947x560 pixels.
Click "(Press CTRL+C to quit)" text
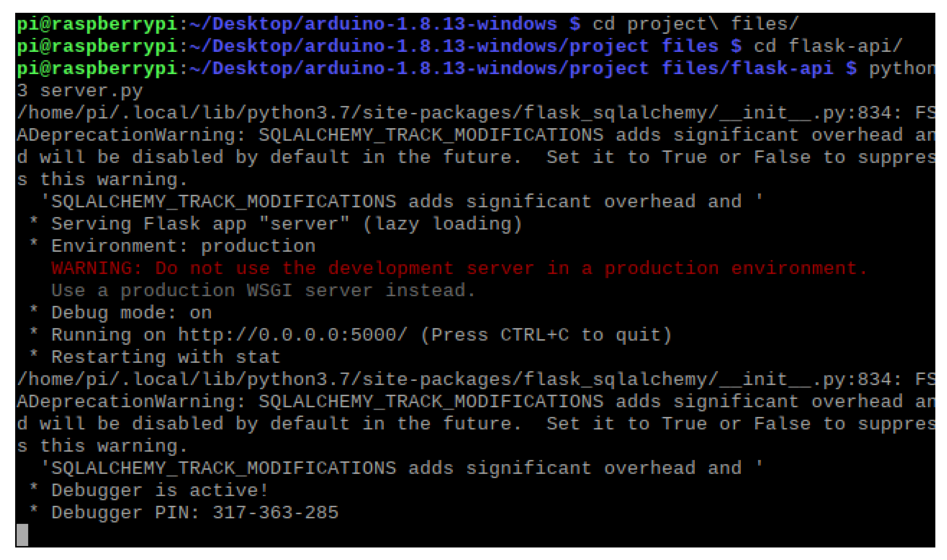546,335
